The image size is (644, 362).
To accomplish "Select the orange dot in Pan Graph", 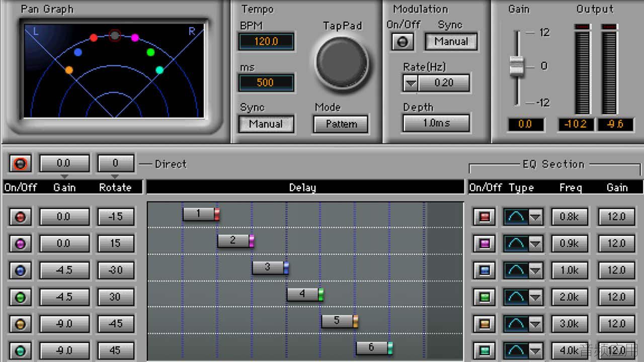I will (x=69, y=70).
